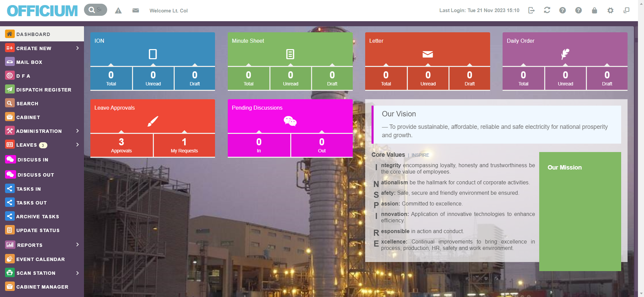
Task: Click the document icon in Minute Sheet
Action: (290, 54)
